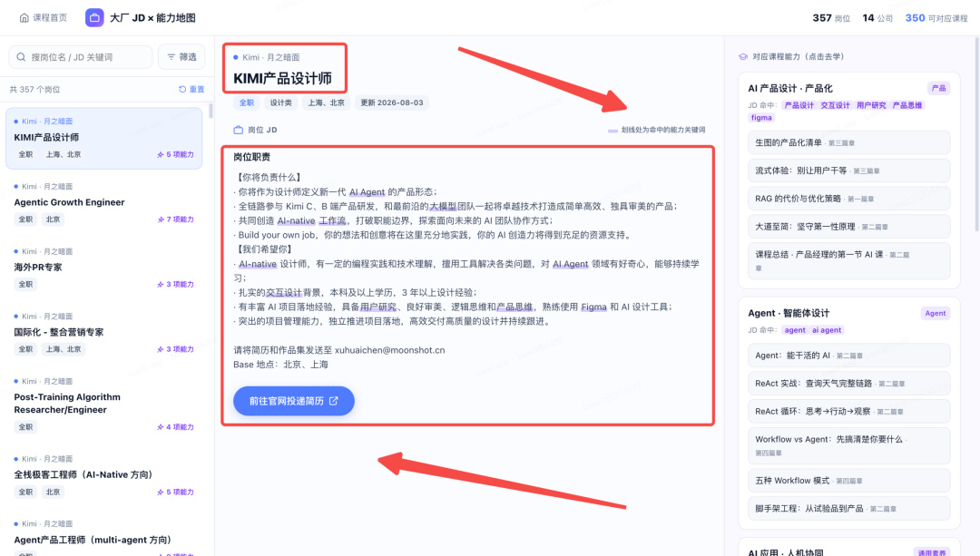Select the Agent产品工程师 (multi-agent 方向) job
980x556 pixels.
click(x=104, y=537)
